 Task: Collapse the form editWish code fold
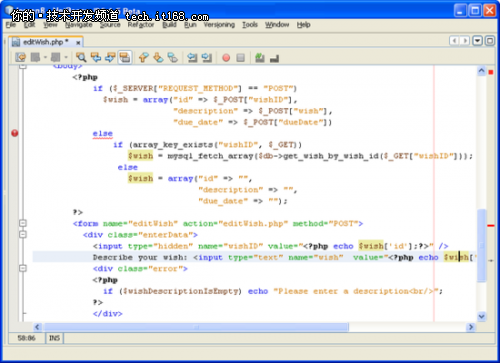point(23,223)
